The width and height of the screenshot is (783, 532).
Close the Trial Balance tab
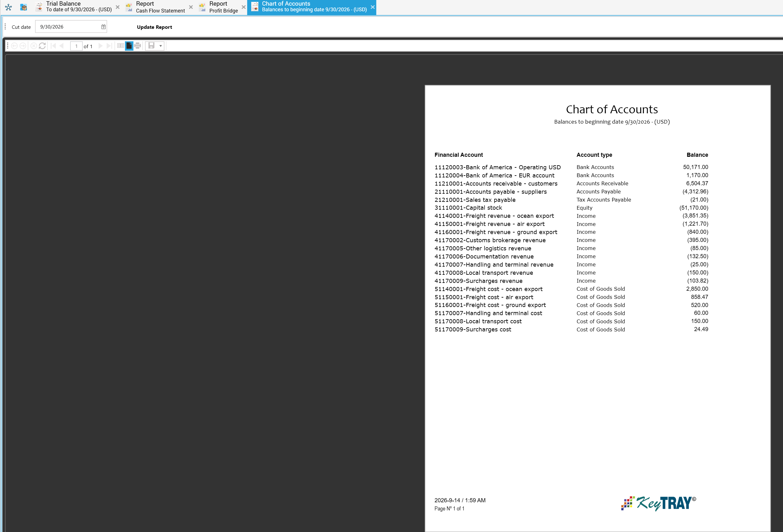click(117, 7)
